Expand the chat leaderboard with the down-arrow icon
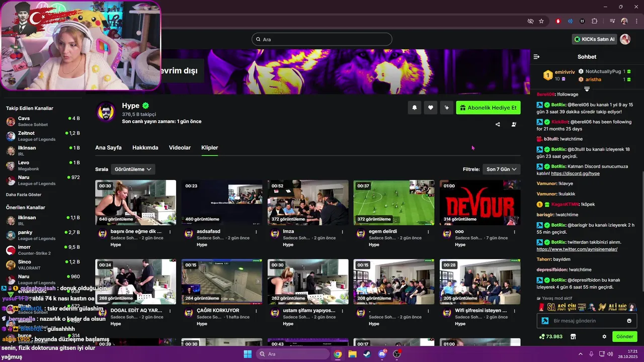Image resolution: width=644 pixels, height=362 pixels. (x=587, y=89)
